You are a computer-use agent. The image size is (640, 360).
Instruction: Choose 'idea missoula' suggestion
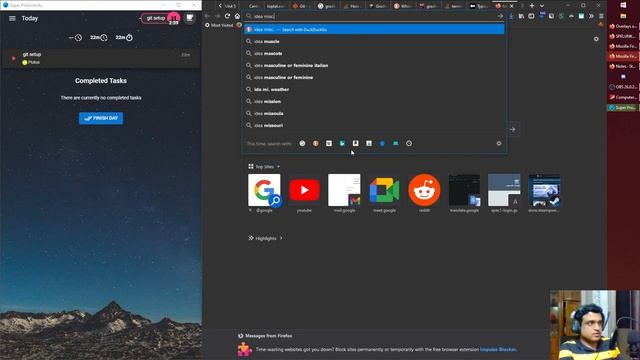click(374, 113)
